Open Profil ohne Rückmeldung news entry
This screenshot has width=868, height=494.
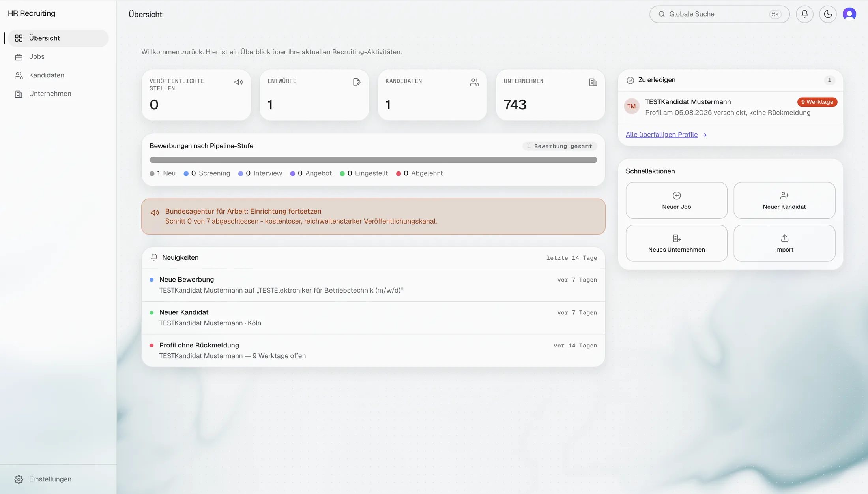(373, 351)
